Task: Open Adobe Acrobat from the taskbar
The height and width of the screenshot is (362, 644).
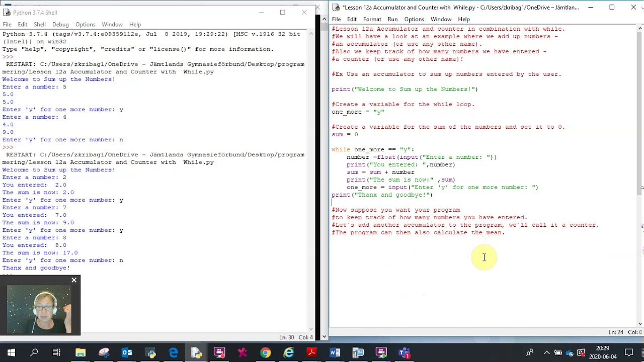Action: (x=311, y=352)
